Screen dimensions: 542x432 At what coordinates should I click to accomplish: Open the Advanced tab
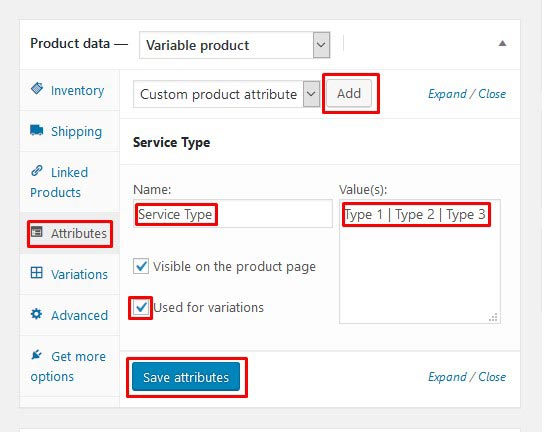[x=70, y=315]
